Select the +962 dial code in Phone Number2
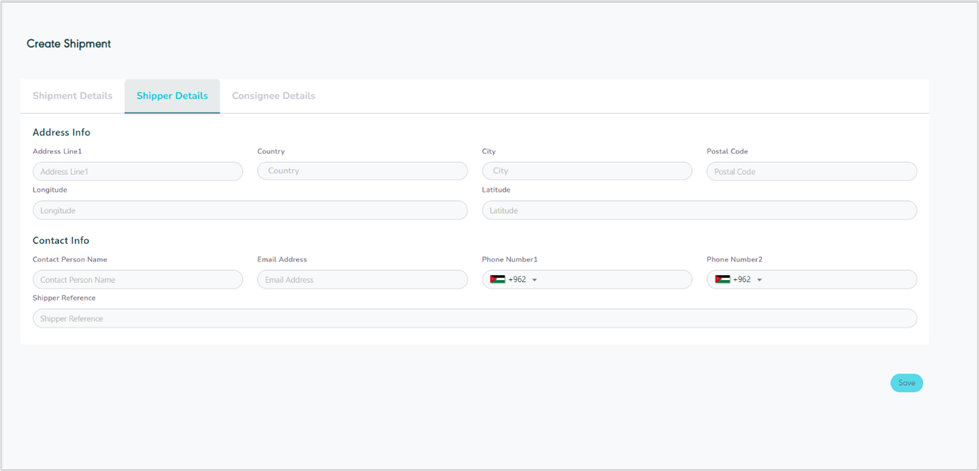 coord(742,280)
